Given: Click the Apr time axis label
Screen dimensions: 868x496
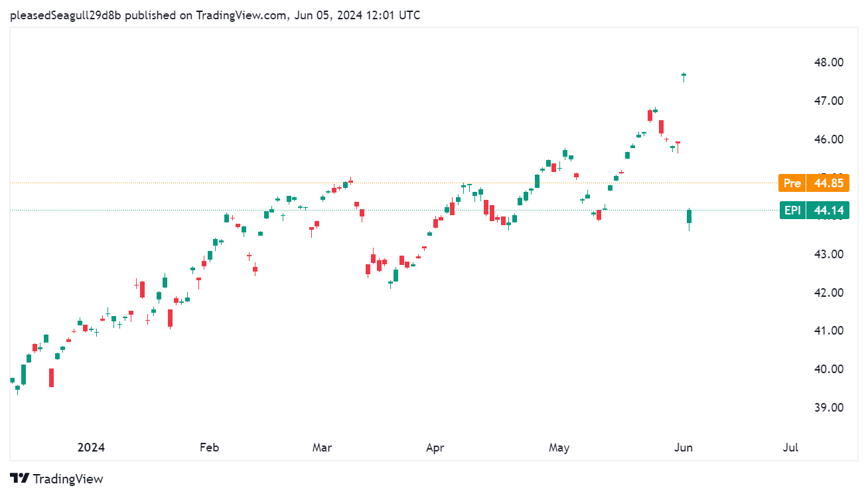Looking at the screenshot, I should tap(435, 448).
